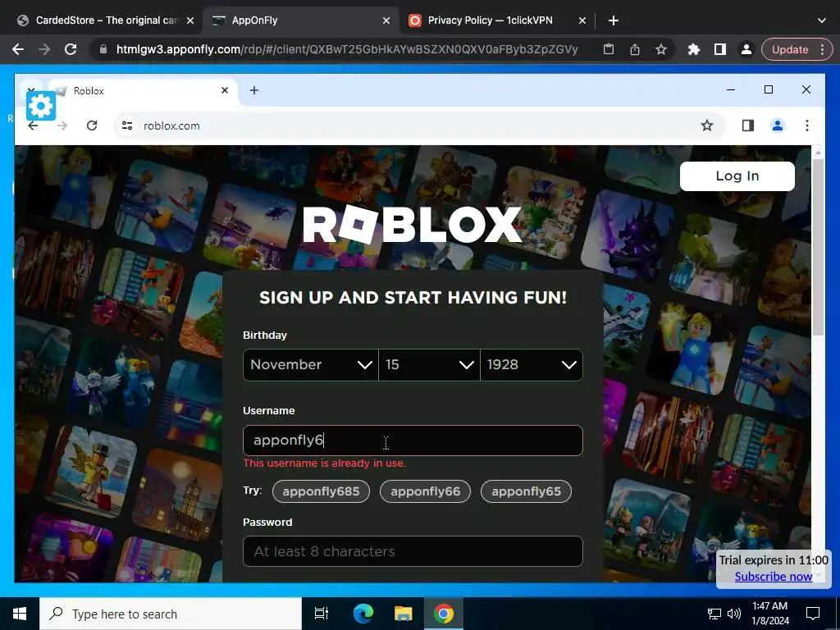Image resolution: width=840 pixels, height=630 pixels.
Task: Click the Chrome icon on taskbar
Action: tap(444, 614)
